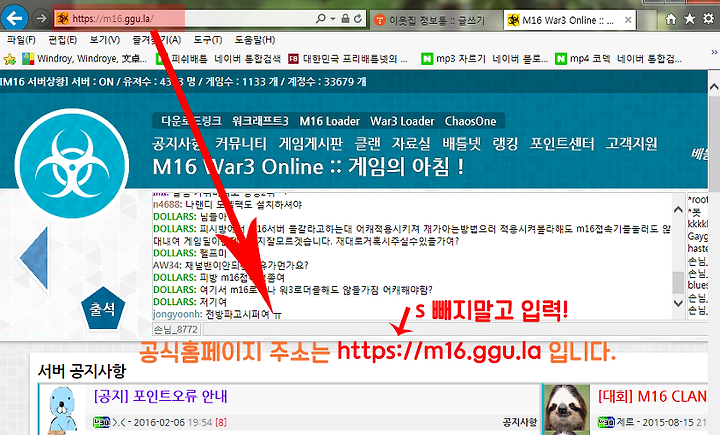Open browser Tools gear icon
The height and width of the screenshot is (435, 720).
pyautogui.click(x=709, y=19)
